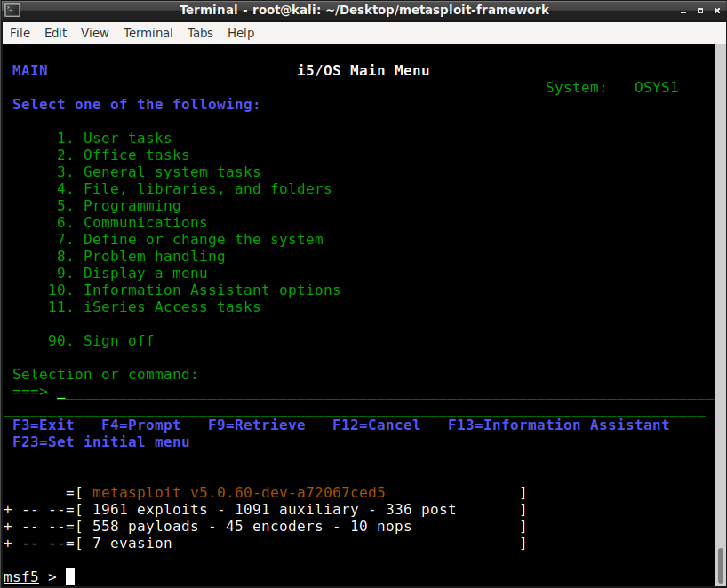Open the File menu
727x588 pixels.
point(20,33)
